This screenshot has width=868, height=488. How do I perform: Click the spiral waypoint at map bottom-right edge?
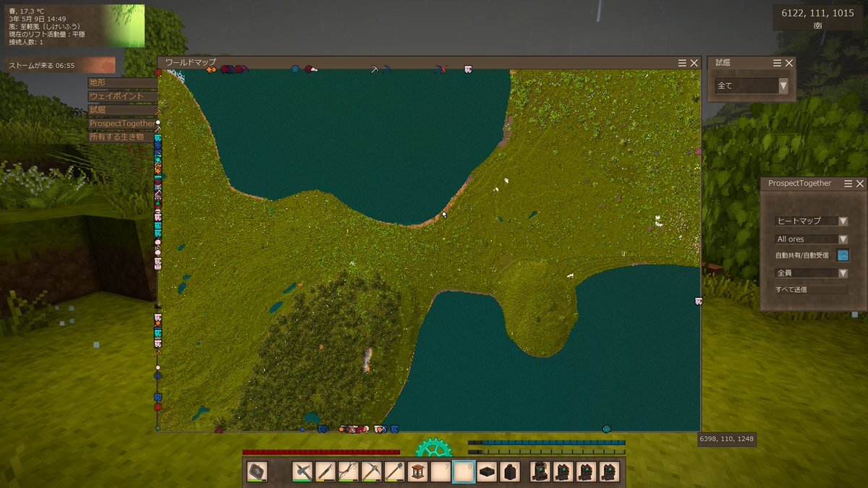pyautogui.click(x=606, y=429)
